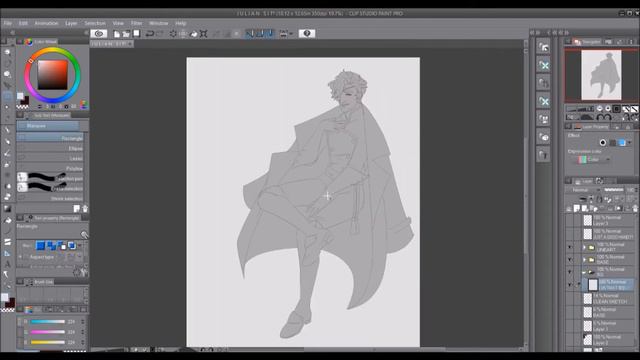This screenshot has width=640, height=360.
Task: Undo the last action
Action: [150, 33]
